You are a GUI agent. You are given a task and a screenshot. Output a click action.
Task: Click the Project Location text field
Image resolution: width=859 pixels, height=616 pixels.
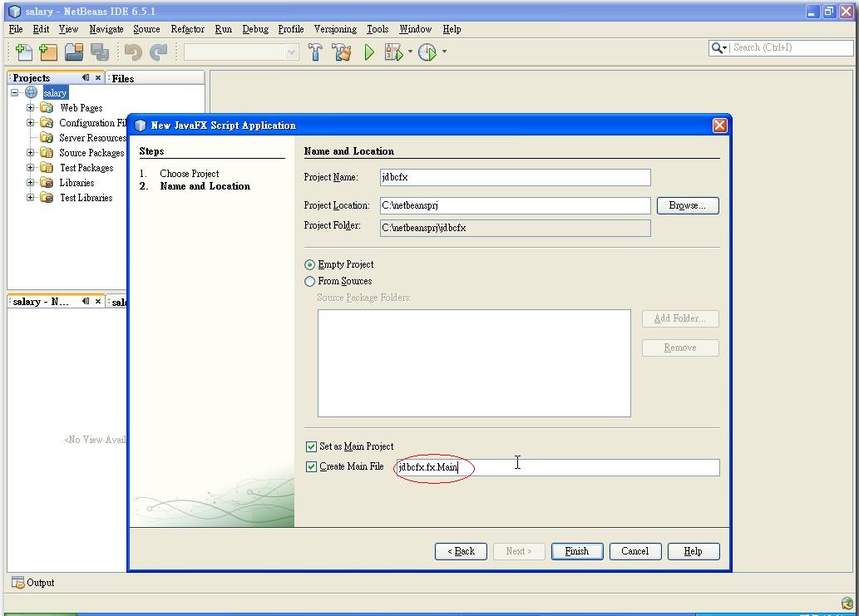click(515, 206)
